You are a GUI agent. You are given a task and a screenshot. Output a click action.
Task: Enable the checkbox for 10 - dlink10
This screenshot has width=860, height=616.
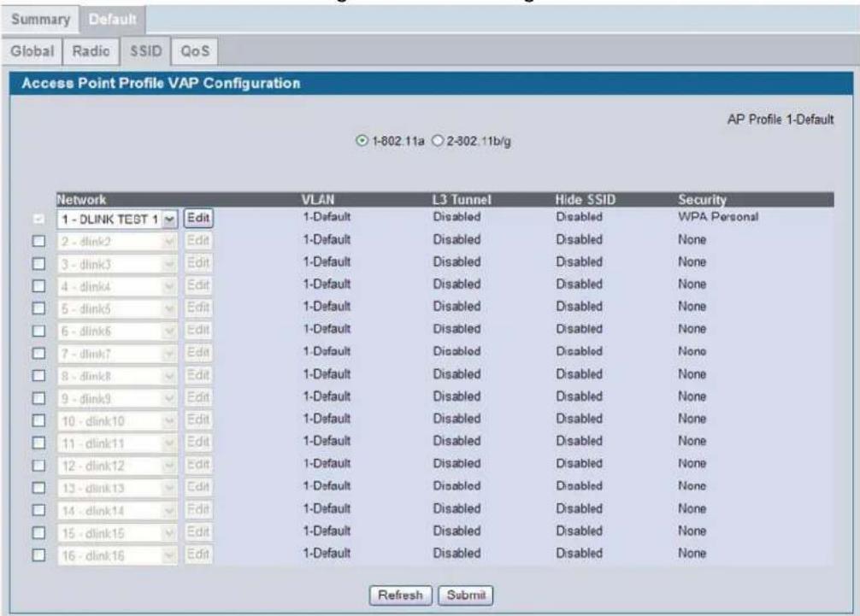tap(38, 421)
